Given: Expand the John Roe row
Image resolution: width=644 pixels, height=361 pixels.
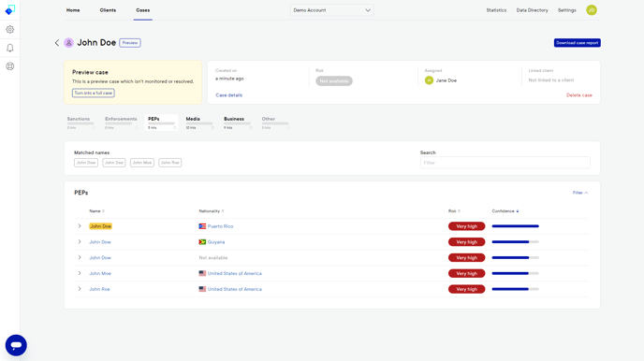Looking at the screenshot, I should coord(80,289).
